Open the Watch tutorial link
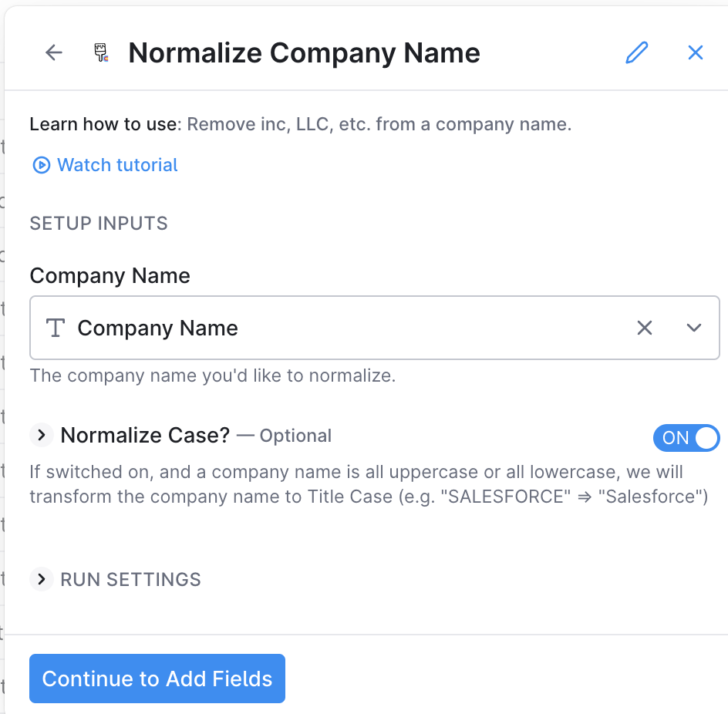This screenshot has width=728, height=714. pos(117,165)
